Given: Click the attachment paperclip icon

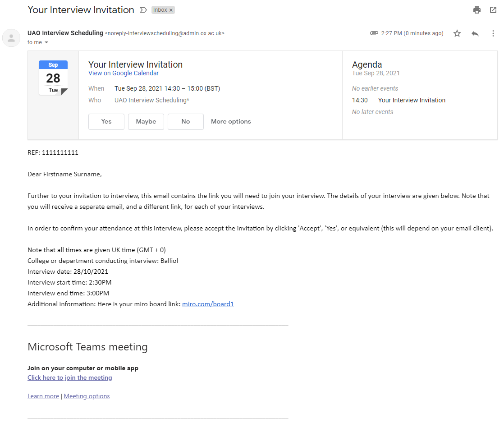Looking at the screenshot, I should (x=374, y=33).
